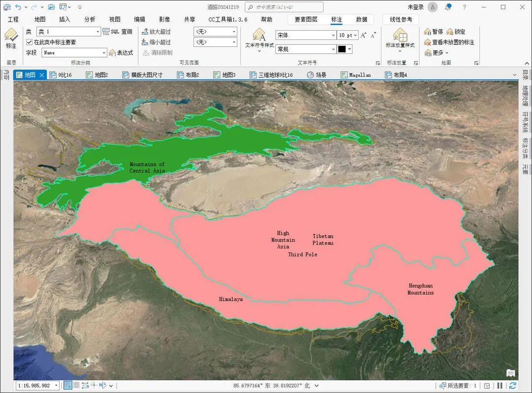Image resolution: width=532 pixels, height=393 pixels.
Task: Open the SQL 查询 tool
Action: coord(117,32)
